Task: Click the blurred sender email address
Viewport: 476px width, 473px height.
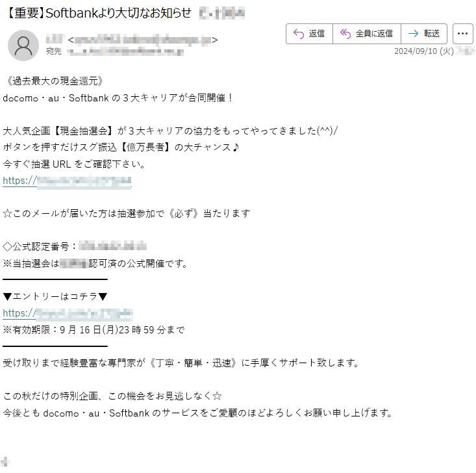Action: pyautogui.click(x=143, y=40)
